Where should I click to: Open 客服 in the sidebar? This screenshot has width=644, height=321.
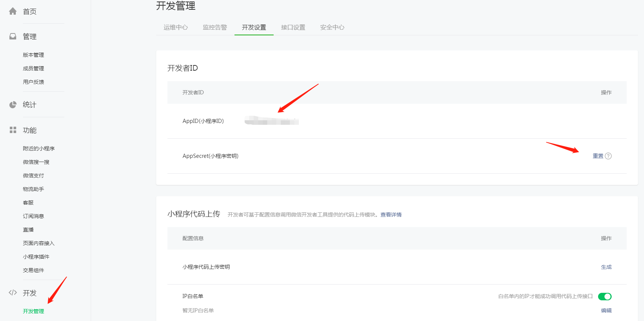(x=28, y=203)
